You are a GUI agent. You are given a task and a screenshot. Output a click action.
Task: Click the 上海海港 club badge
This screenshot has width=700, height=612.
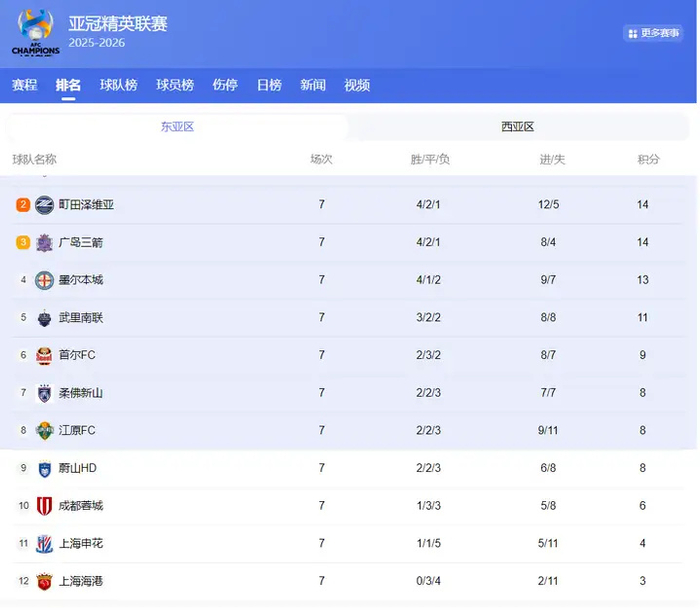(x=44, y=581)
